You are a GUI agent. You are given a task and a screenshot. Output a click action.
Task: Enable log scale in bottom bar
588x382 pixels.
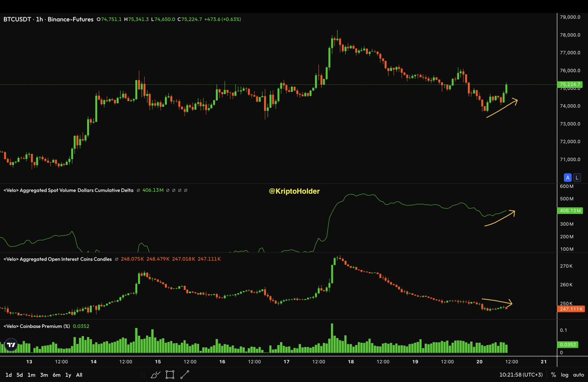(564, 375)
